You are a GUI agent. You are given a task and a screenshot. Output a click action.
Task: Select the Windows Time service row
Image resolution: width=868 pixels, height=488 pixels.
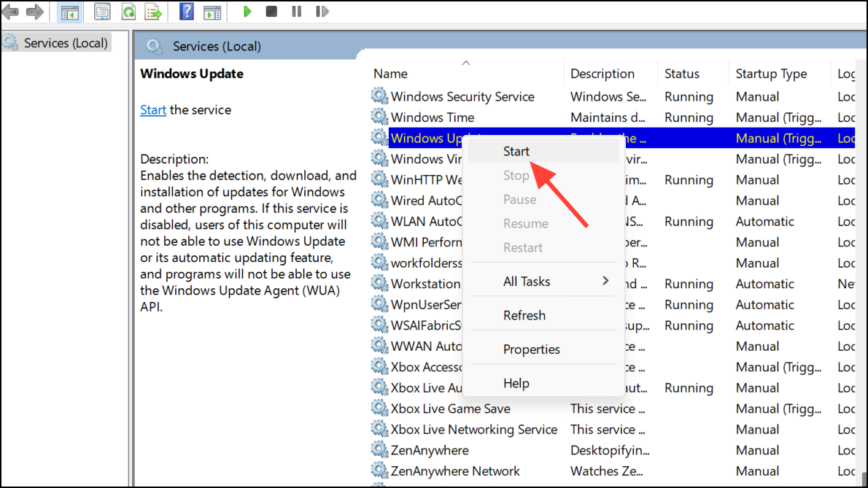pyautogui.click(x=613, y=117)
